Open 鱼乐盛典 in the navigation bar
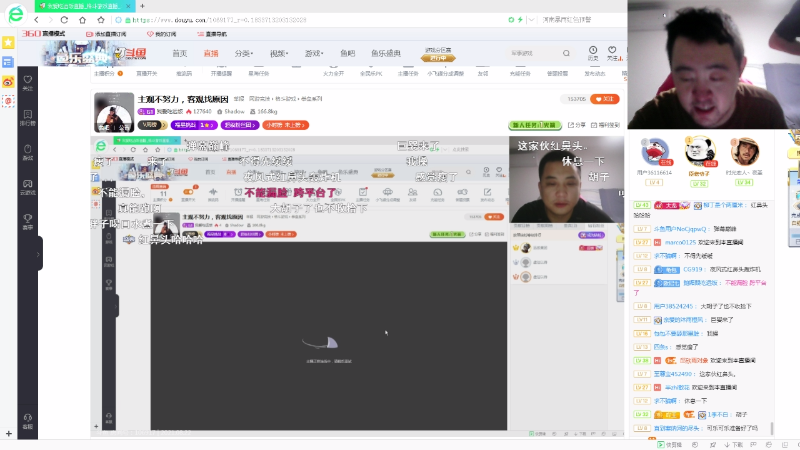Image resolution: width=800 pixels, height=450 pixels. 386,53
